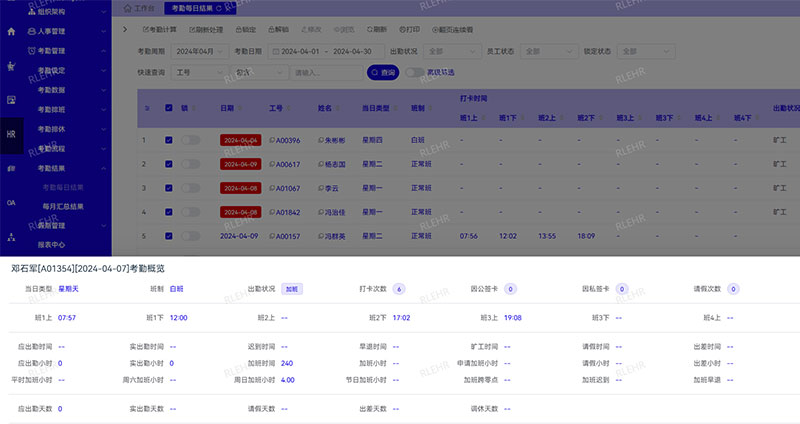800x424 pixels.
Task: Click the 2024-04-04 red date badge
Action: click(x=240, y=140)
